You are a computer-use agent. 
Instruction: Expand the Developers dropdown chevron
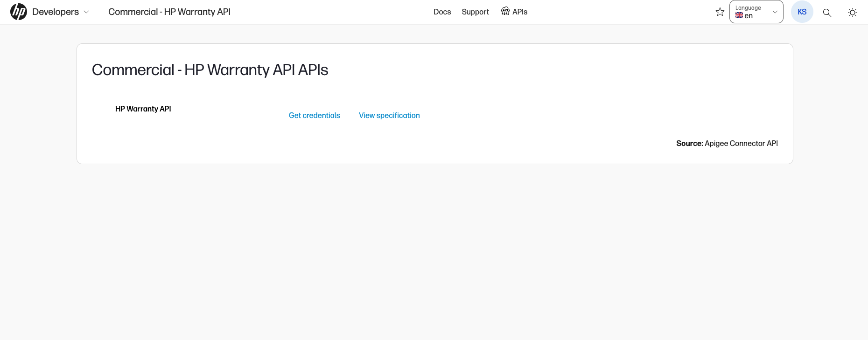click(86, 12)
